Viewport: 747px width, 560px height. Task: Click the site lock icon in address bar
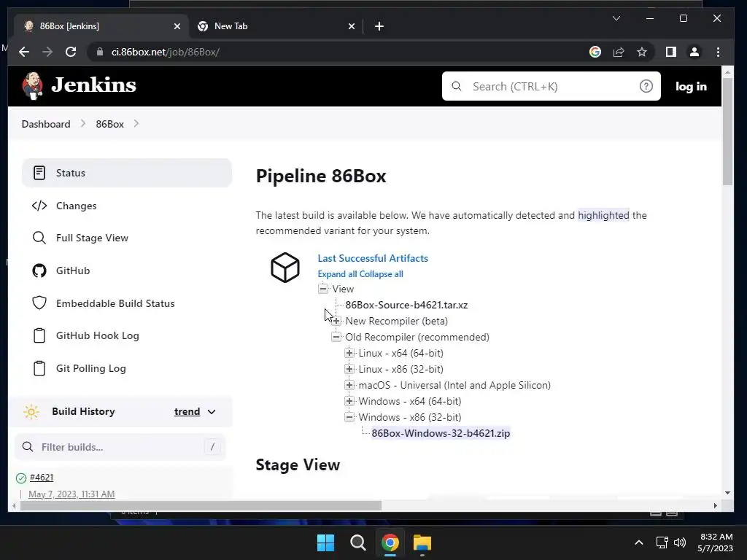(99, 52)
